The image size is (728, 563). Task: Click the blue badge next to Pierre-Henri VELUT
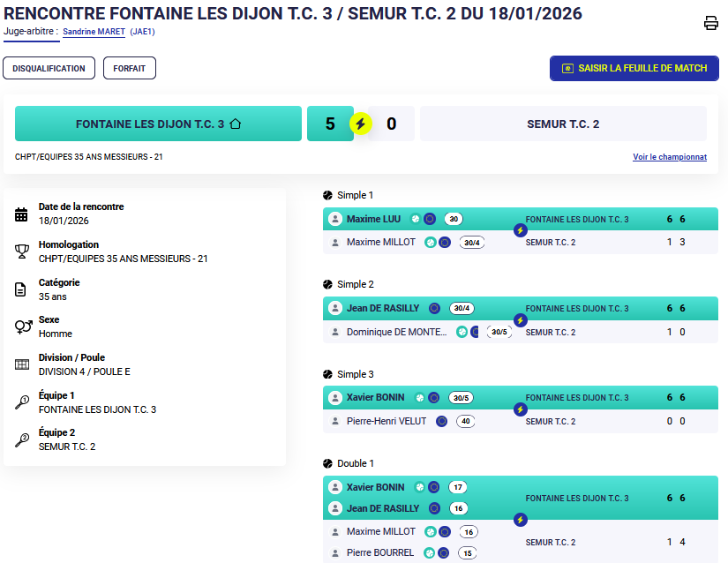click(441, 422)
